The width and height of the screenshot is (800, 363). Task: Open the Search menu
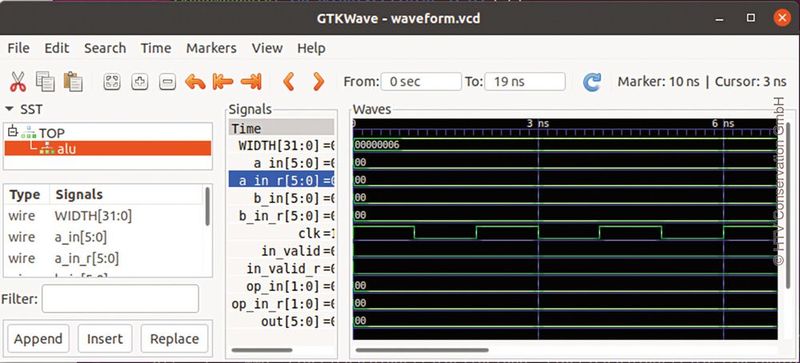pos(105,49)
